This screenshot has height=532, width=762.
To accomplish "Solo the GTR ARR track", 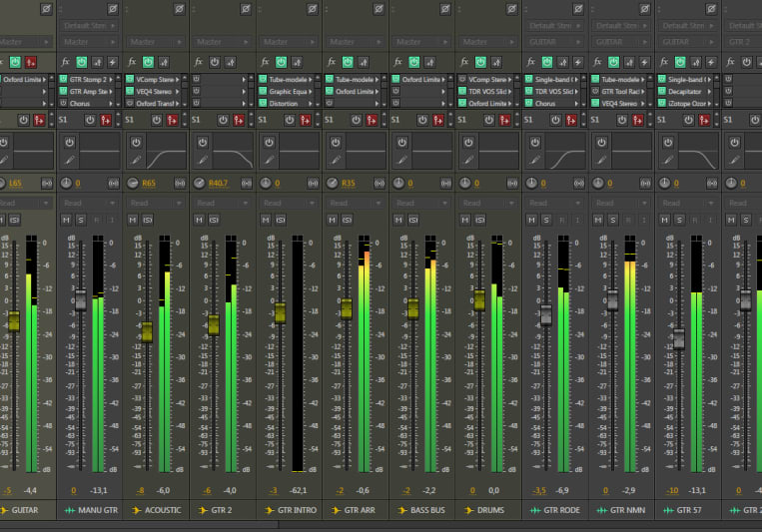I will point(347,221).
